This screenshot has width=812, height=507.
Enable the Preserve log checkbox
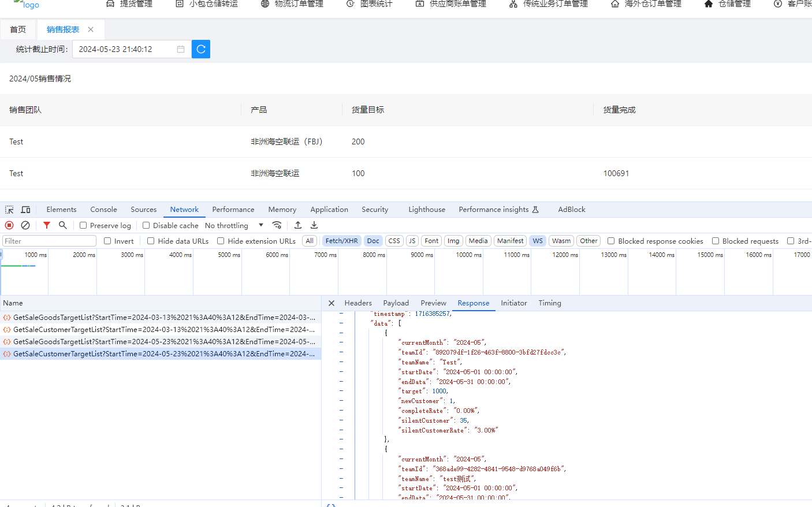83,225
